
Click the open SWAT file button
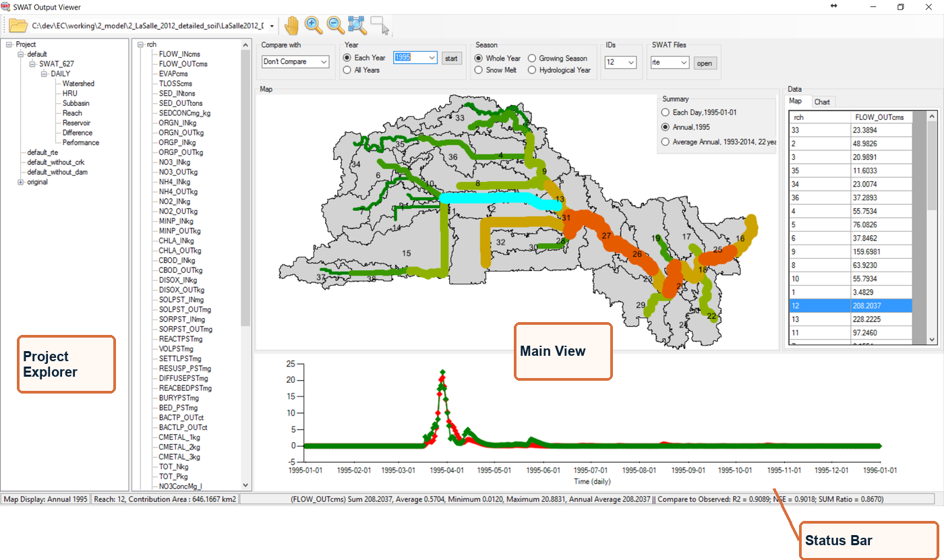[704, 63]
